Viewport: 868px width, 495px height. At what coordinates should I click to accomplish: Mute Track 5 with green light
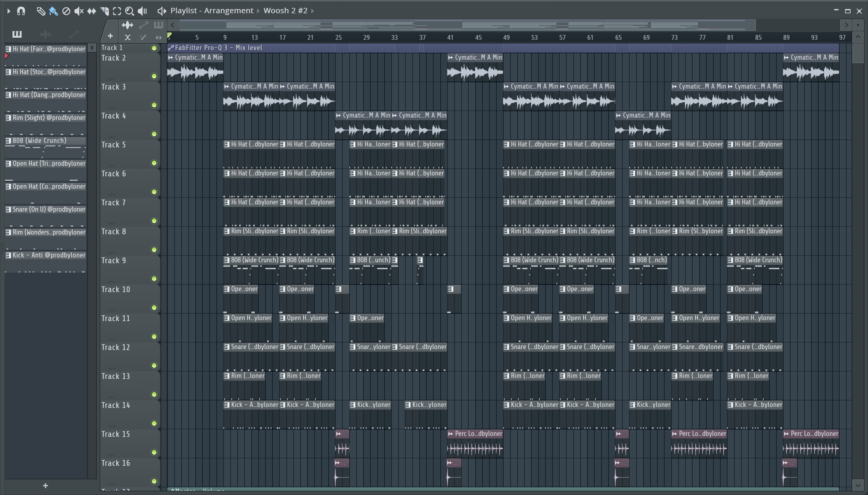click(154, 163)
